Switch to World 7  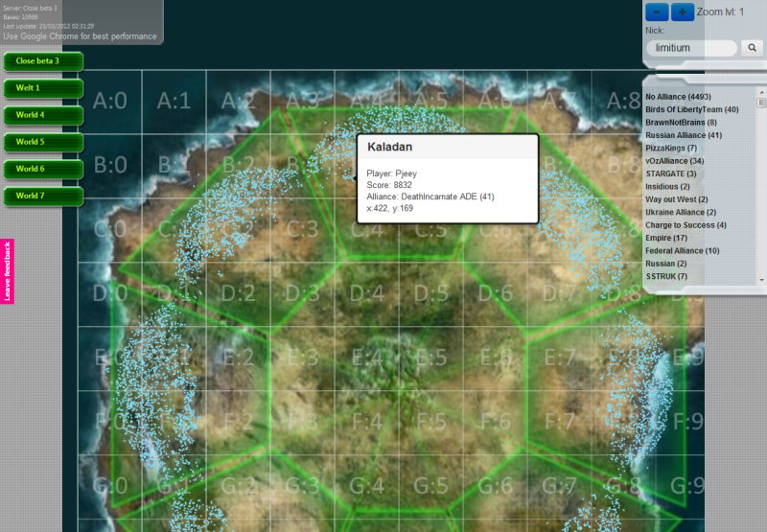click(43, 196)
